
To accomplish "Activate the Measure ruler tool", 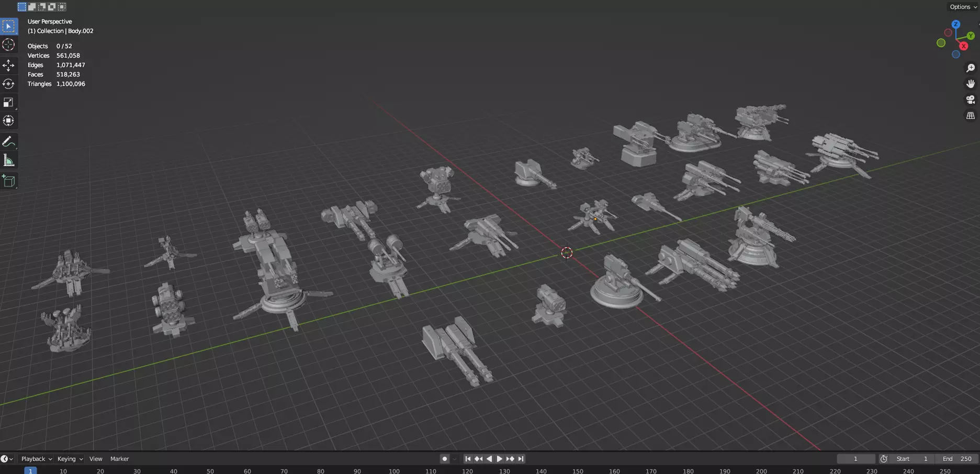I will [9, 160].
